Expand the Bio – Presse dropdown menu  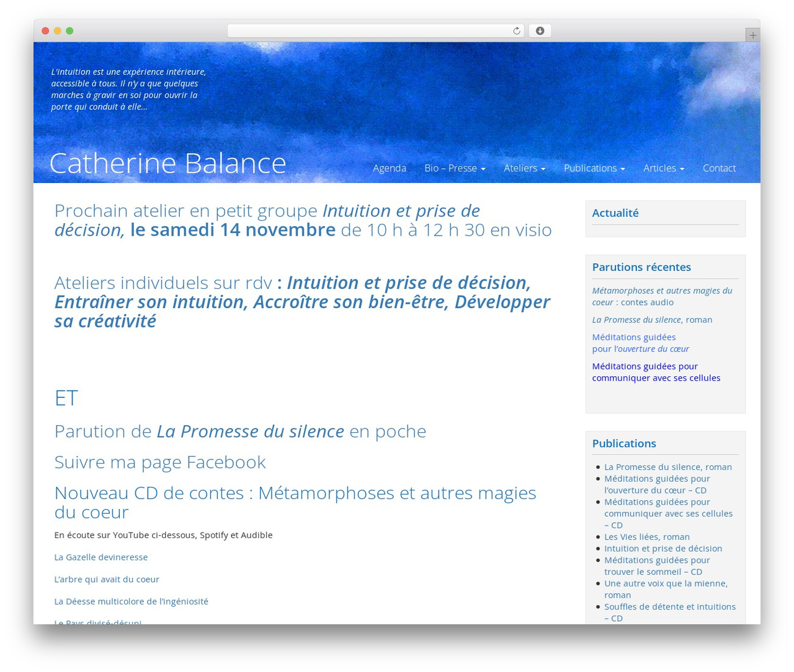[x=455, y=168]
